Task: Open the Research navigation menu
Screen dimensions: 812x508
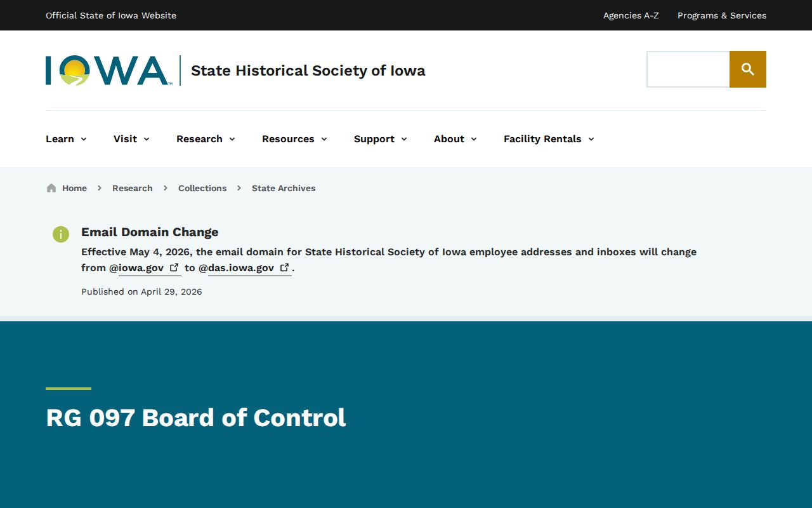Action: pos(206,139)
